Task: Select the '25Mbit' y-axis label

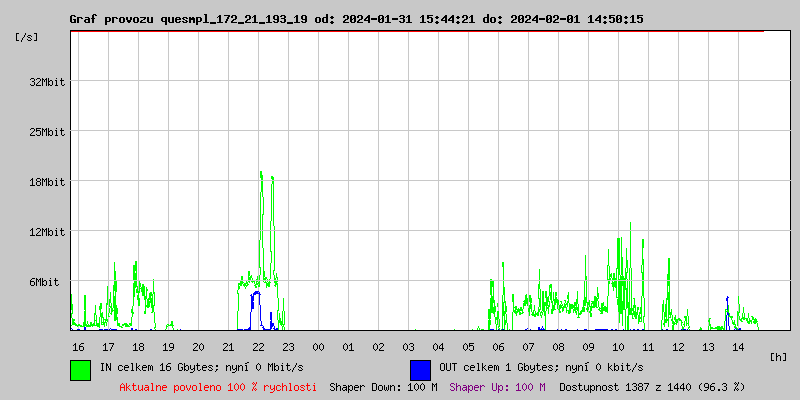Action: click(x=47, y=132)
